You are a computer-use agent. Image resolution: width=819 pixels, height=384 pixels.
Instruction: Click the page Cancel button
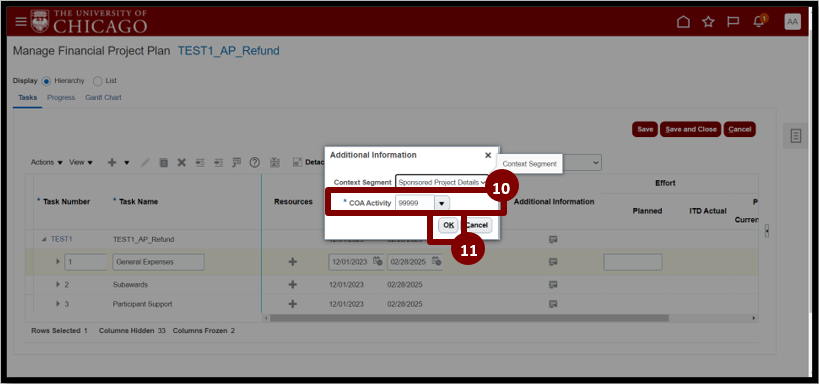coord(740,130)
